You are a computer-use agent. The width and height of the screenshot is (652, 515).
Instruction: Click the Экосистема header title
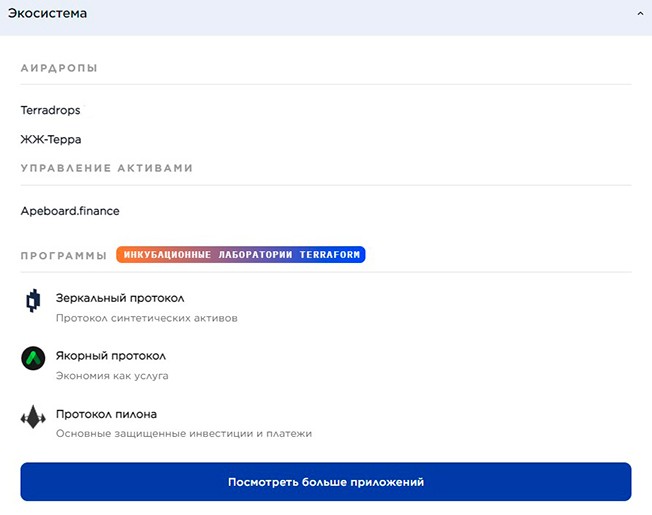click(47, 14)
